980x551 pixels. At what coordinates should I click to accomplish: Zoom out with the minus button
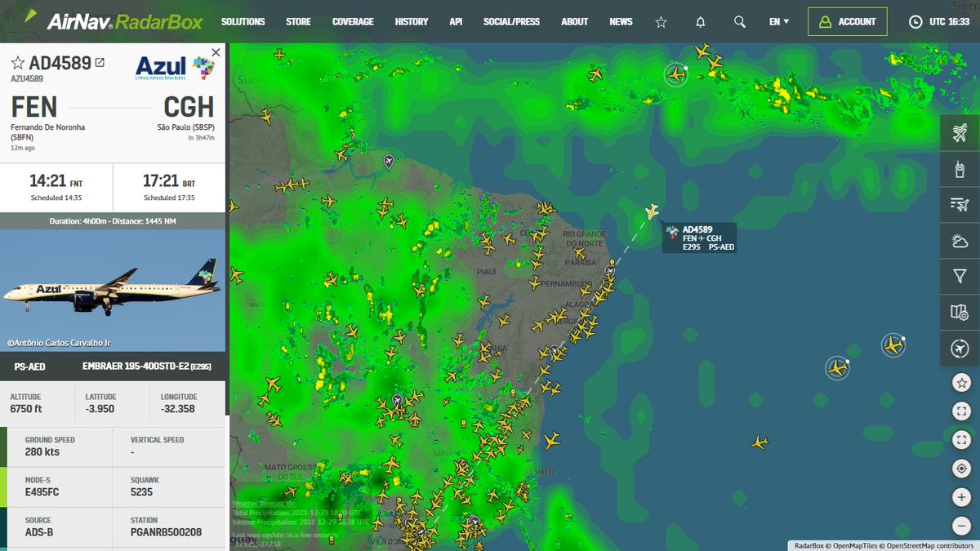click(x=960, y=526)
